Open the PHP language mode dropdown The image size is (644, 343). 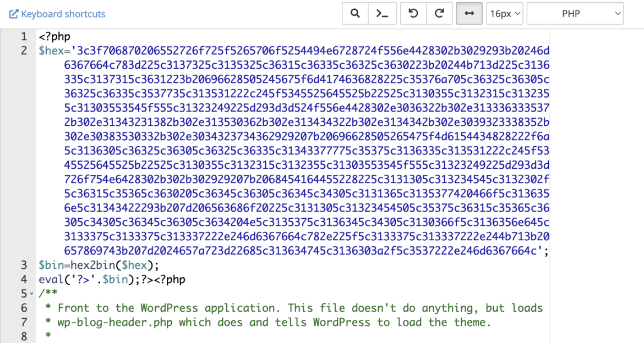[575, 14]
